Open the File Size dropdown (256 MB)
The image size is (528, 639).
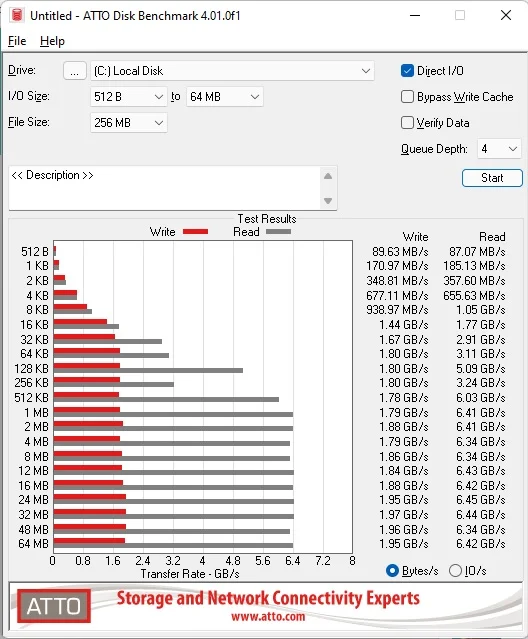pyautogui.click(x=128, y=123)
